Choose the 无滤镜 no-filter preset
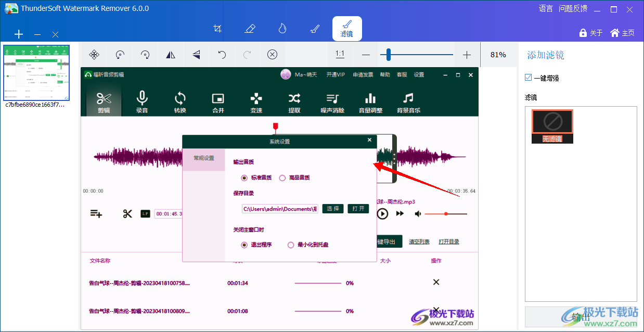 (552, 126)
